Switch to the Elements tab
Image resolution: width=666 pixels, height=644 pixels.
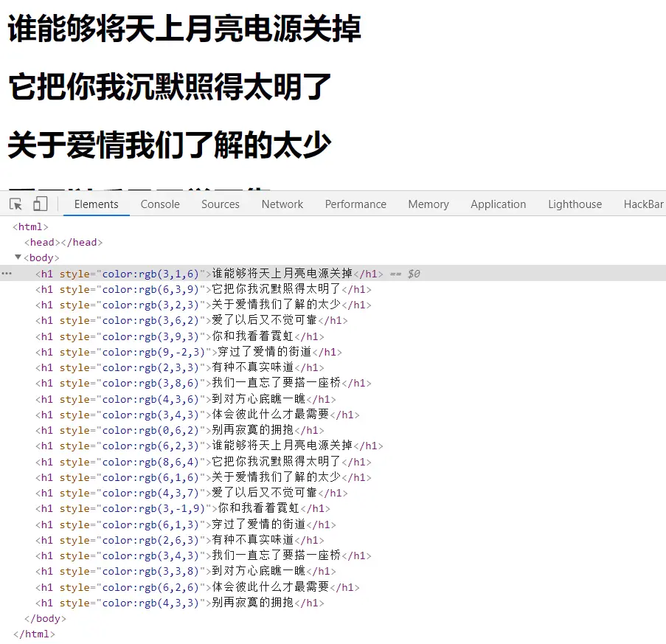(x=96, y=204)
